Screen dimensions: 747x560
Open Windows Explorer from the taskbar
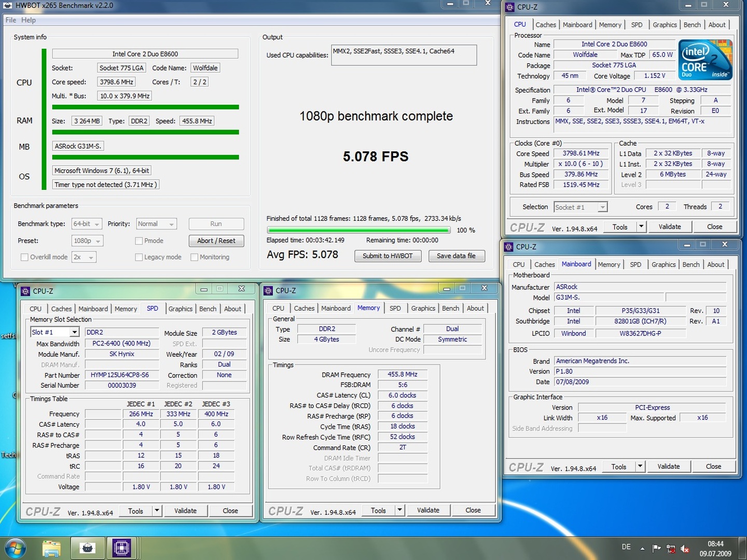[51, 548]
